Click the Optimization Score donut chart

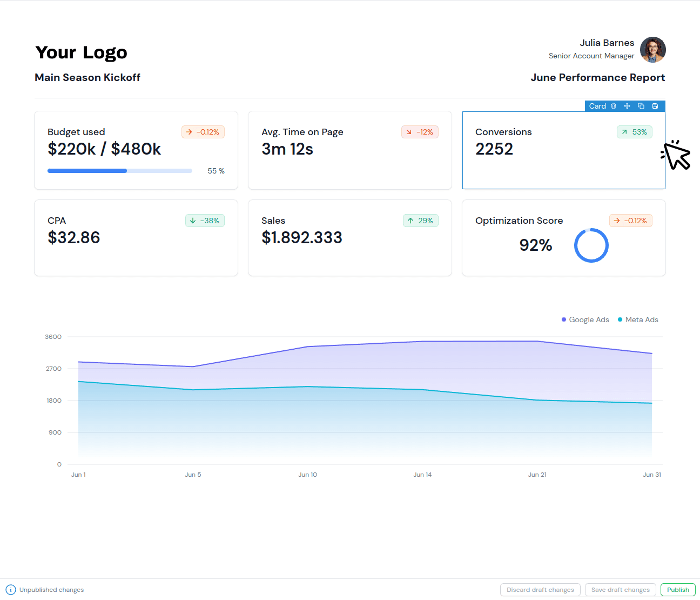(x=591, y=245)
